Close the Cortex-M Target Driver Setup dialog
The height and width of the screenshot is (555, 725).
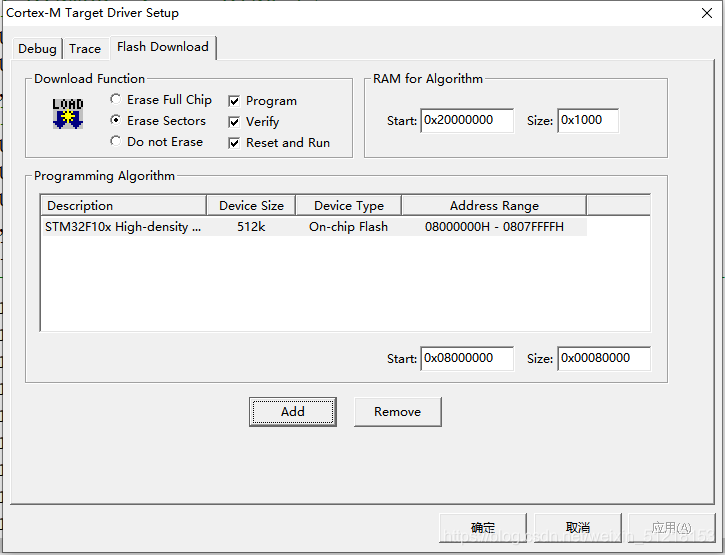click(x=707, y=13)
